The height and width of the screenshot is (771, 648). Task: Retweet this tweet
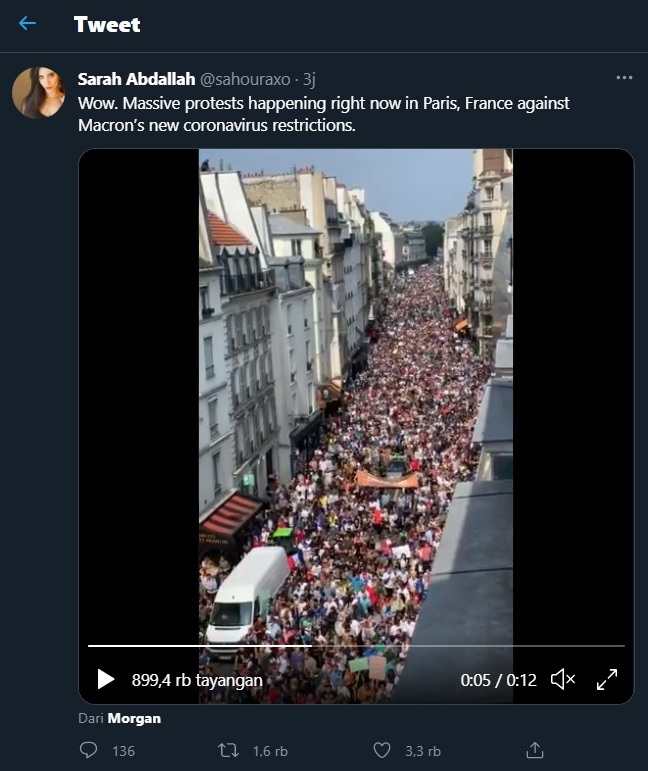pos(229,750)
